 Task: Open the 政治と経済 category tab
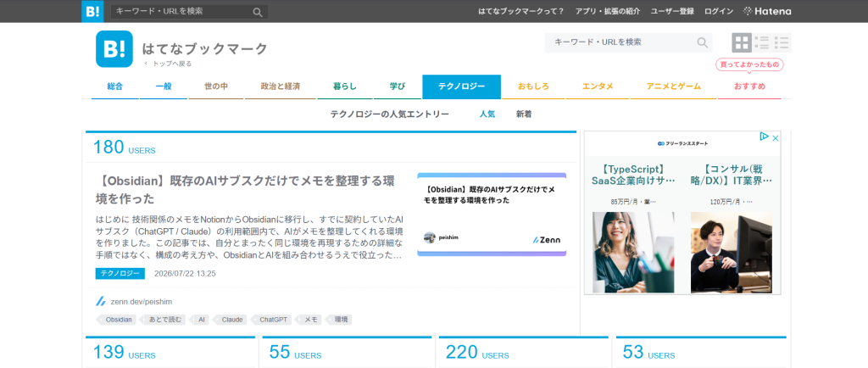click(x=280, y=86)
